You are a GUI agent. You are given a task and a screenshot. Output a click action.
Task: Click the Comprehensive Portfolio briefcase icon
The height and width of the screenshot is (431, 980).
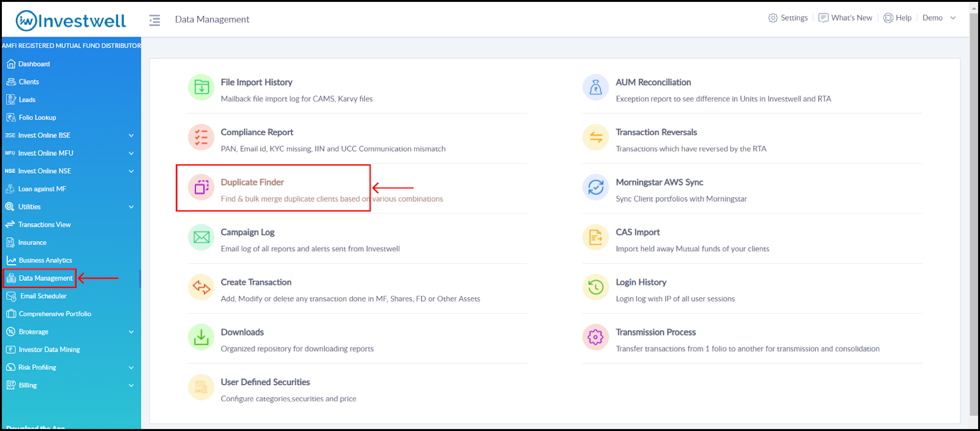point(11,314)
